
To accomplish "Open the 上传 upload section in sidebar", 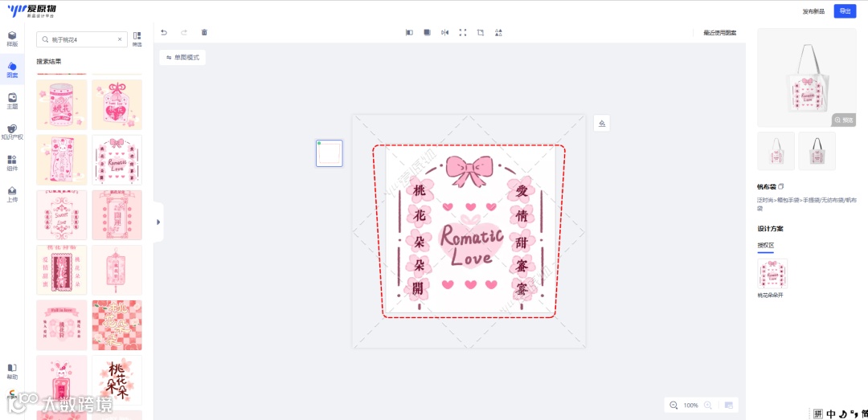I will (12, 194).
